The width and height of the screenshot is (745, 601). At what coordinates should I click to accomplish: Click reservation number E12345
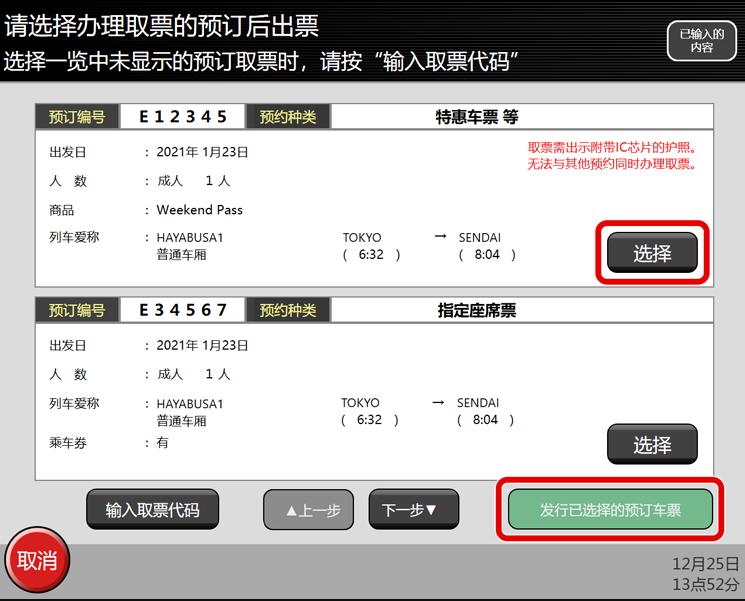tap(183, 117)
